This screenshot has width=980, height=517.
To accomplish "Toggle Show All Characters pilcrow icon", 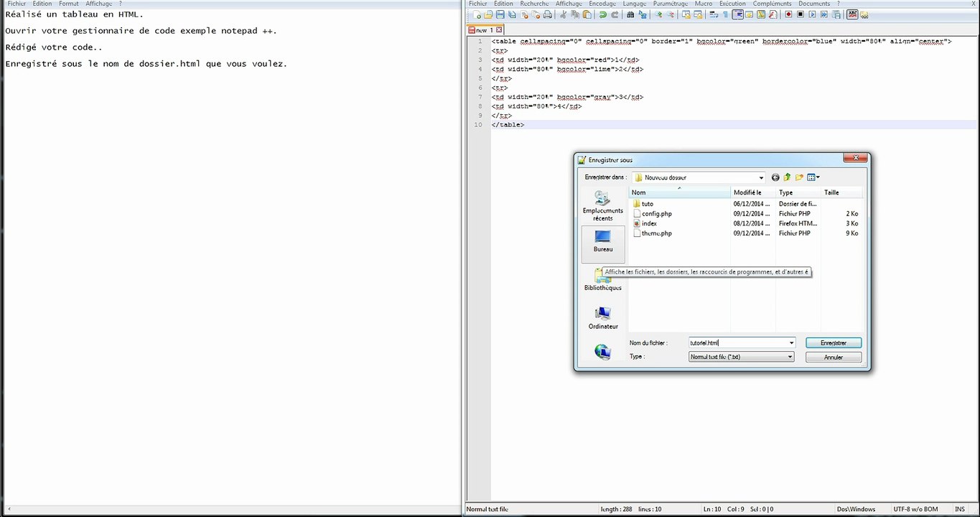I will [725, 14].
